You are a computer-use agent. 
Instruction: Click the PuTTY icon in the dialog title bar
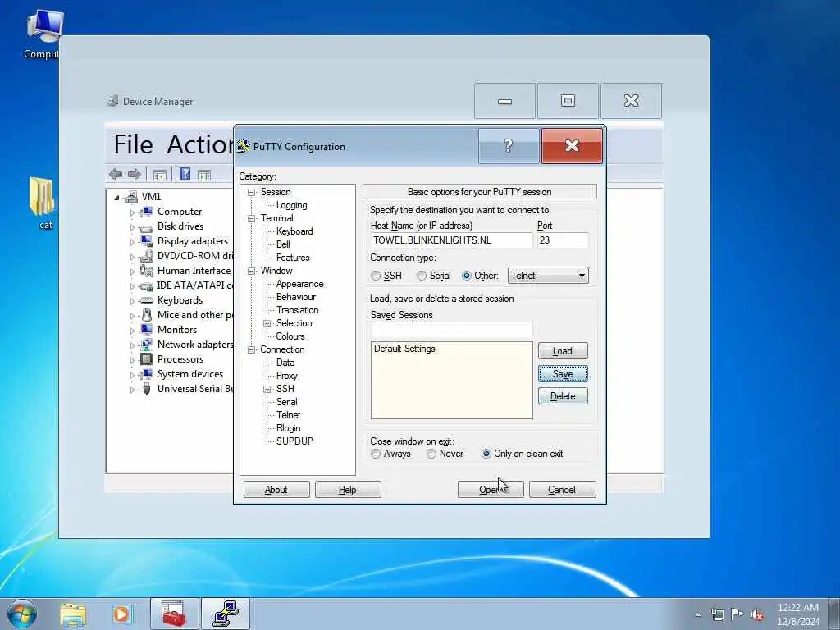[244, 146]
